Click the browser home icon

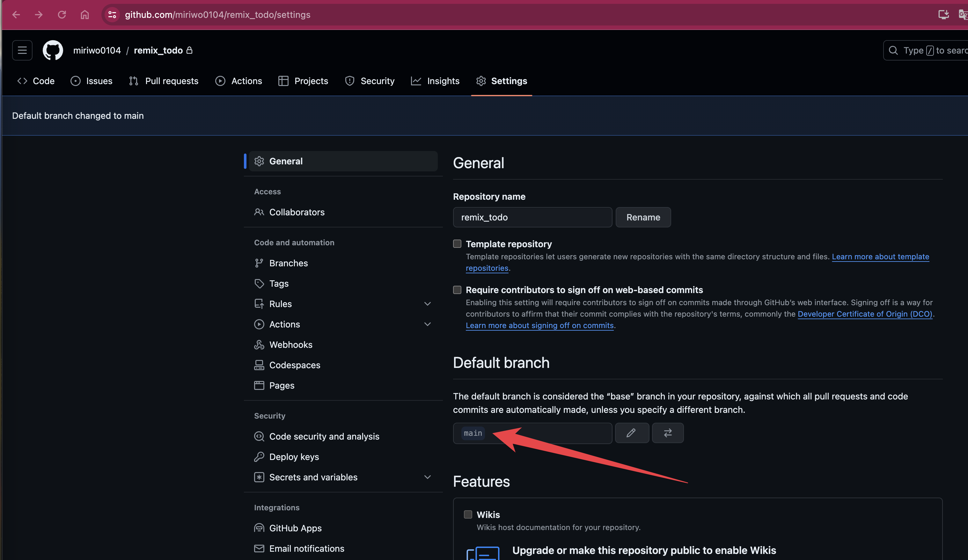tap(84, 15)
